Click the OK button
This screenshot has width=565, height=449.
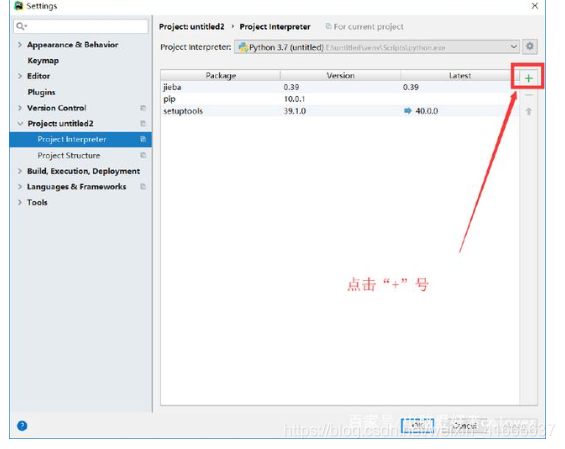[417, 426]
